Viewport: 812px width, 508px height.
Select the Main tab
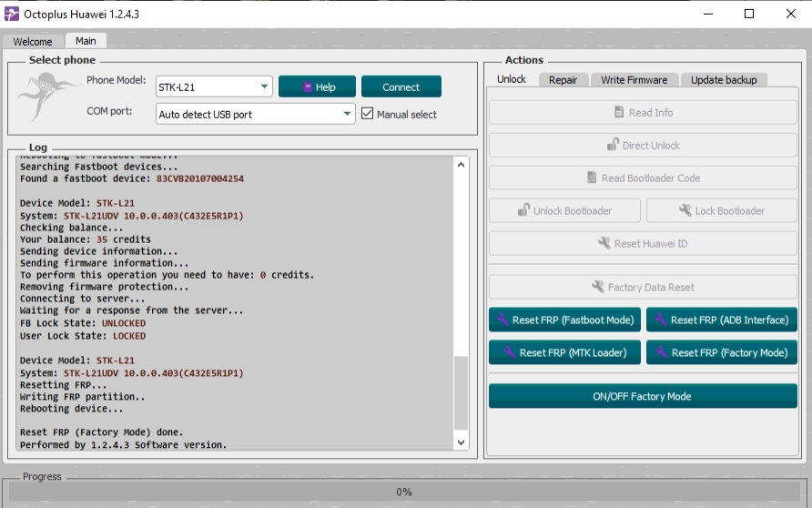pos(86,40)
